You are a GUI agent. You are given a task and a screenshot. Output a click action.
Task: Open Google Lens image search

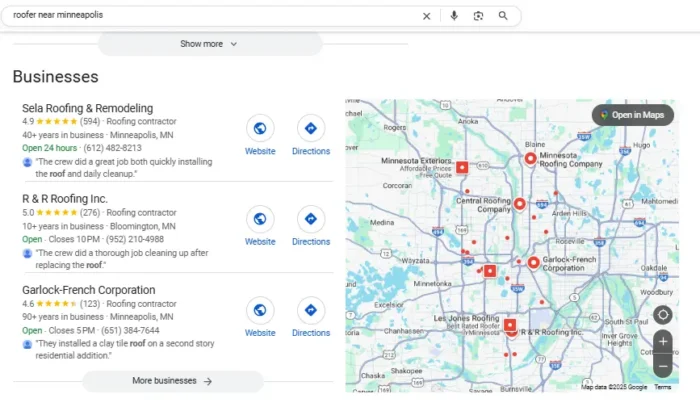point(478,16)
